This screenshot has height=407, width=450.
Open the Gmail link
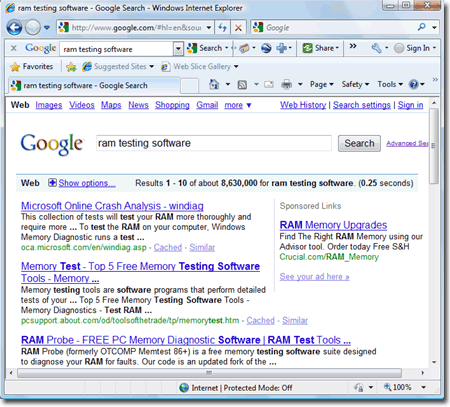207,105
